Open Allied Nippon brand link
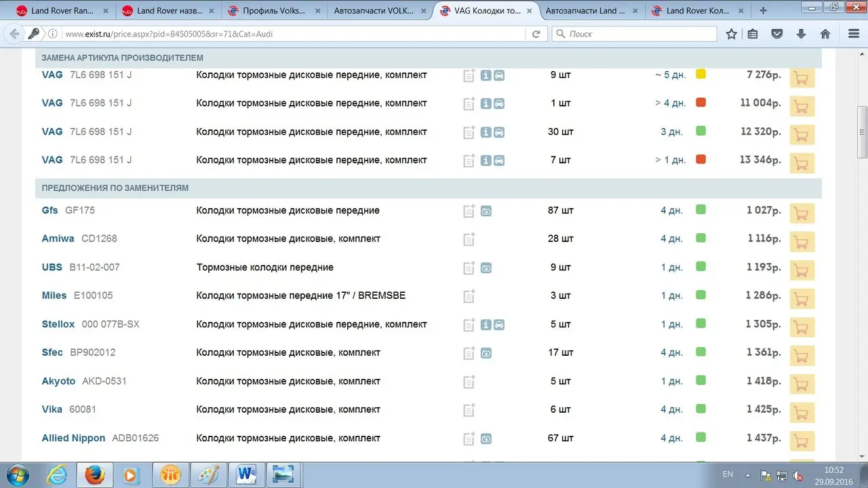Screen dimensions: 868x488 click(x=73, y=438)
